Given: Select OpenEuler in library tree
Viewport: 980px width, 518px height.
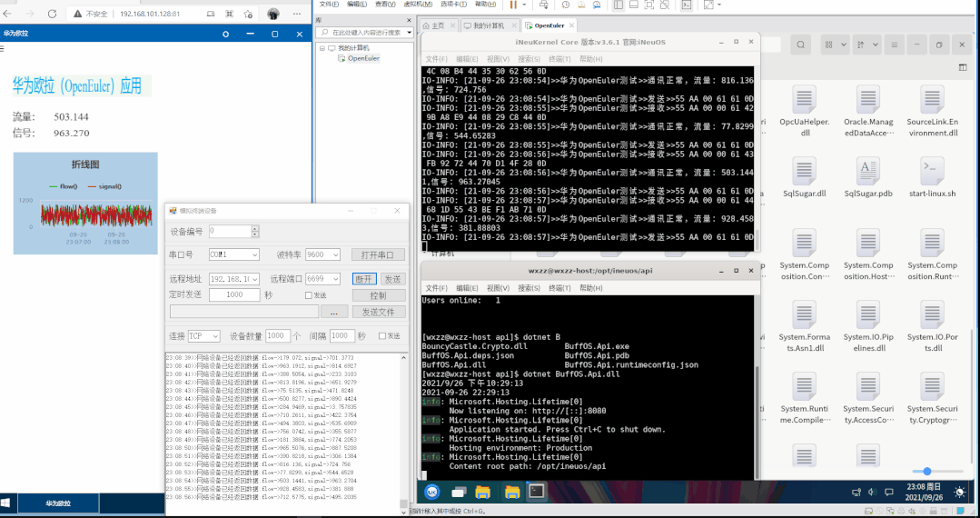Looking at the screenshot, I should point(363,58).
